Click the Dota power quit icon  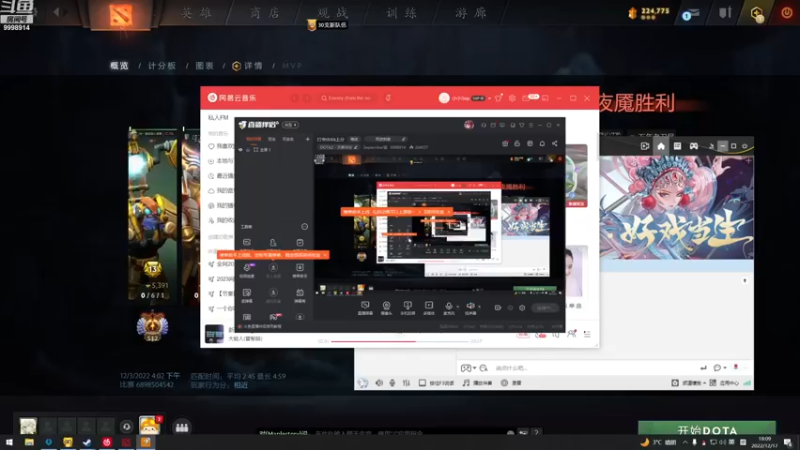point(787,13)
